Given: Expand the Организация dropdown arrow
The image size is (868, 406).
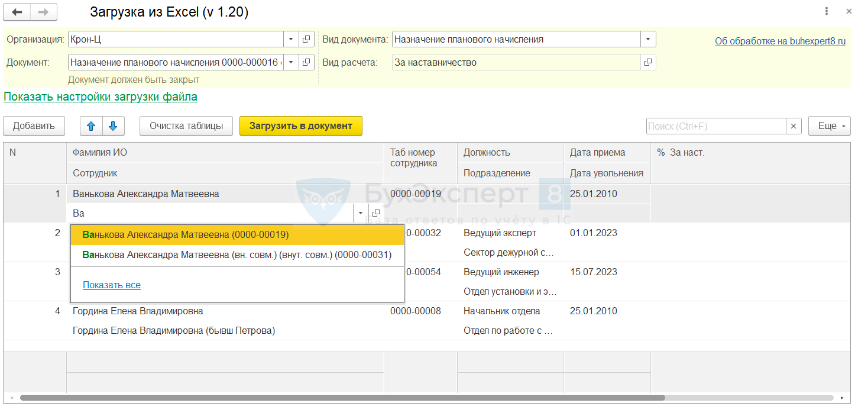Looking at the screenshot, I should (x=291, y=39).
